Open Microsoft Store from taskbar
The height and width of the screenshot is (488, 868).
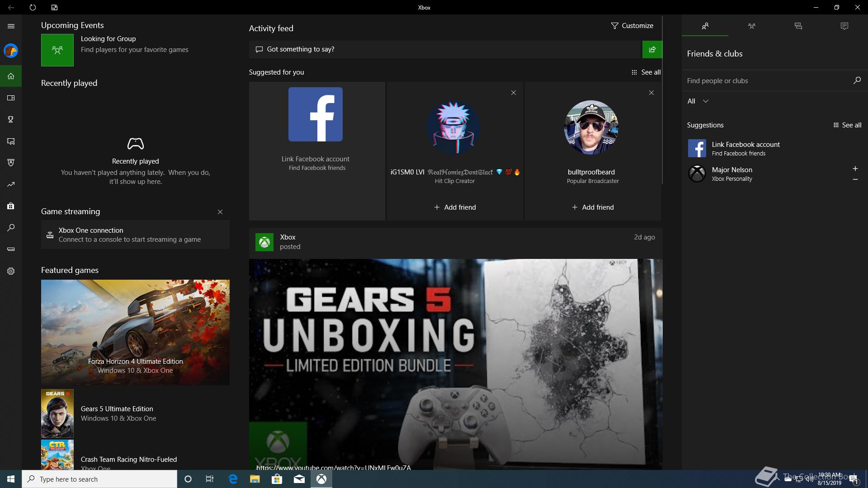[x=277, y=479]
